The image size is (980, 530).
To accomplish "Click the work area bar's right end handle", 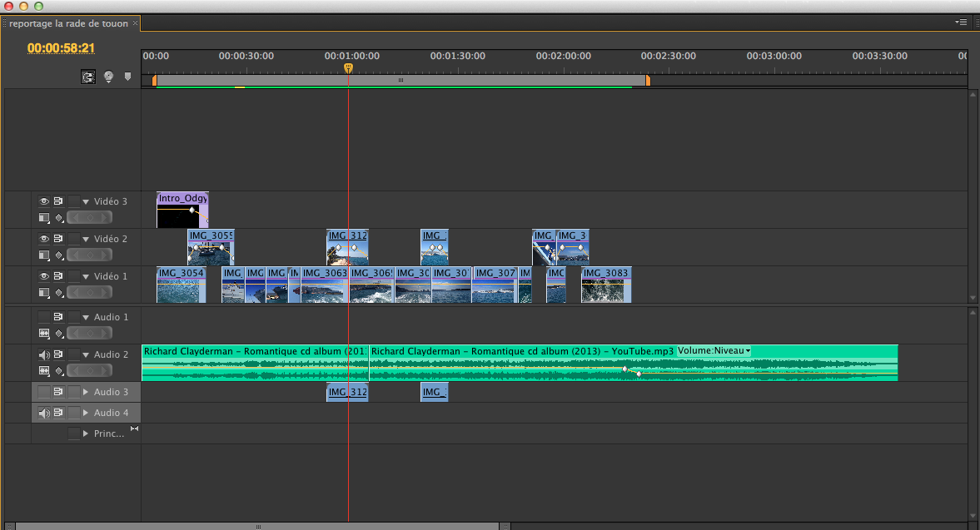I will 648,81.
